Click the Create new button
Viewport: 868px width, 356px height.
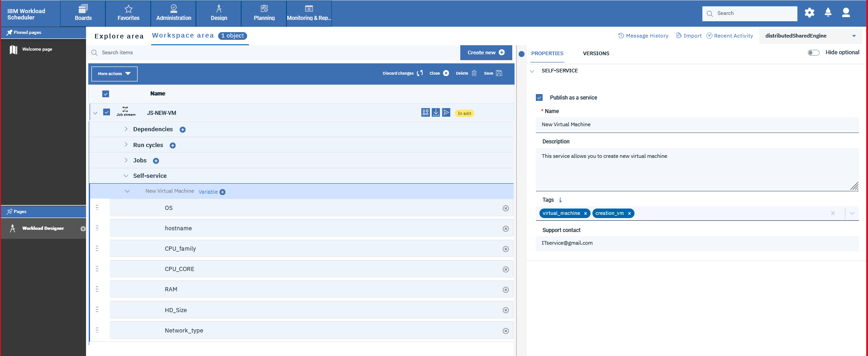tap(486, 52)
